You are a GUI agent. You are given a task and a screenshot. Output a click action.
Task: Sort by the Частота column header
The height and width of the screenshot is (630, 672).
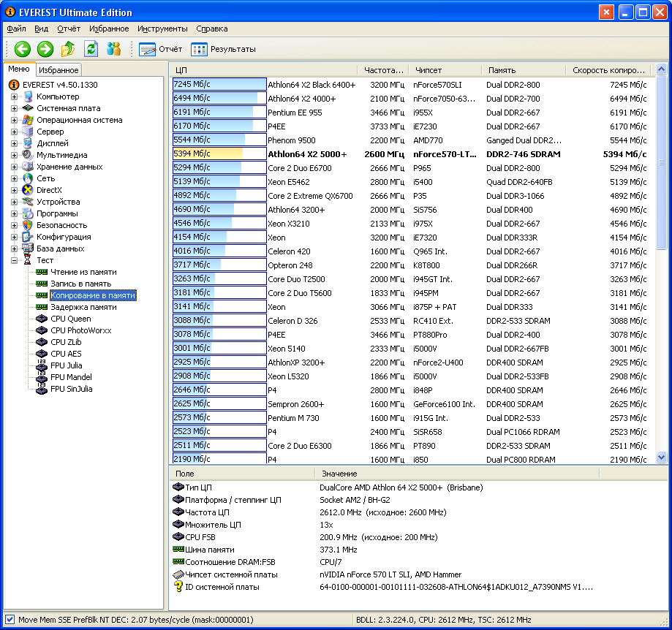(x=383, y=70)
